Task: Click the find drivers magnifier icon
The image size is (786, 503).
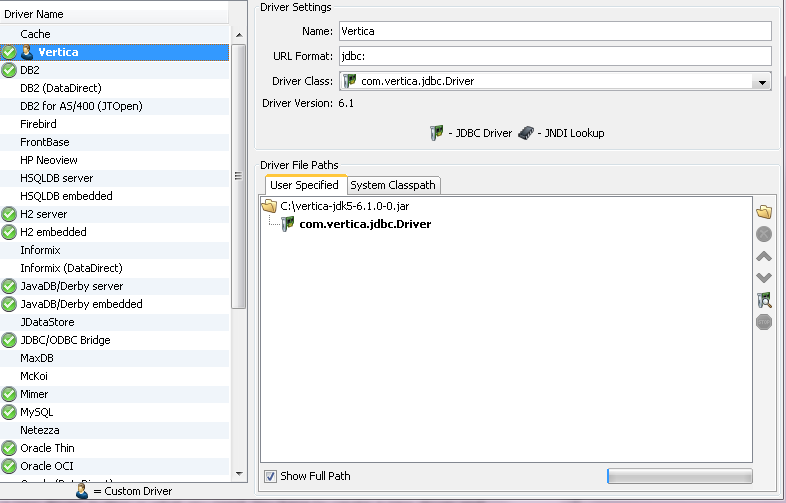Action: pos(764,300)
